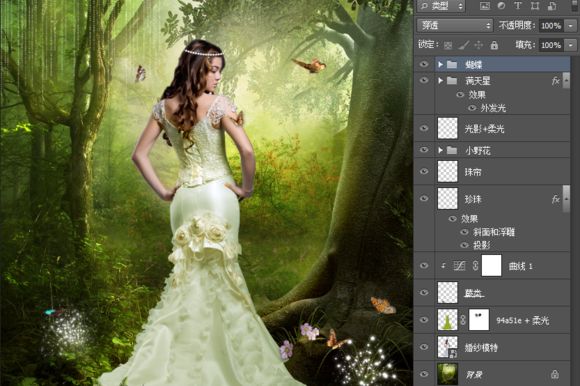Click the 不透明度 100% value field
The height and width of the screenshot is (386, 580).
point(552,26)
